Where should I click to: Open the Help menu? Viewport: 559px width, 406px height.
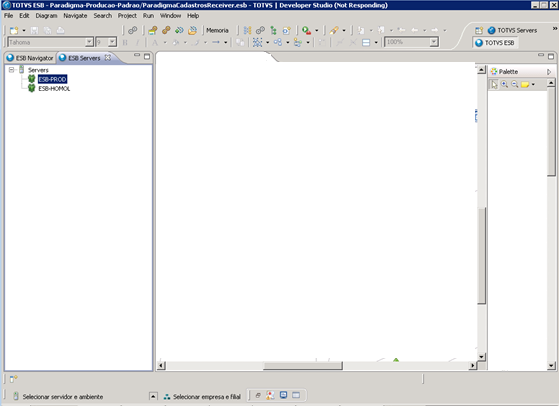[193, 16]
